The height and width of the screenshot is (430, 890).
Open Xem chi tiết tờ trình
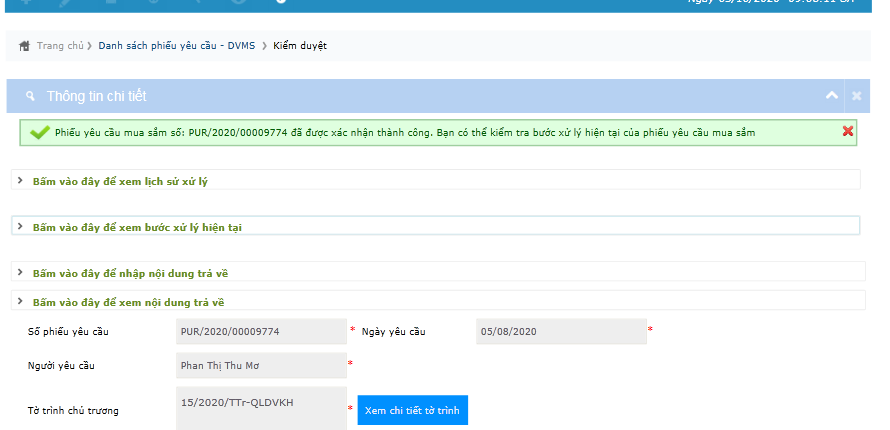click(413, 410)
